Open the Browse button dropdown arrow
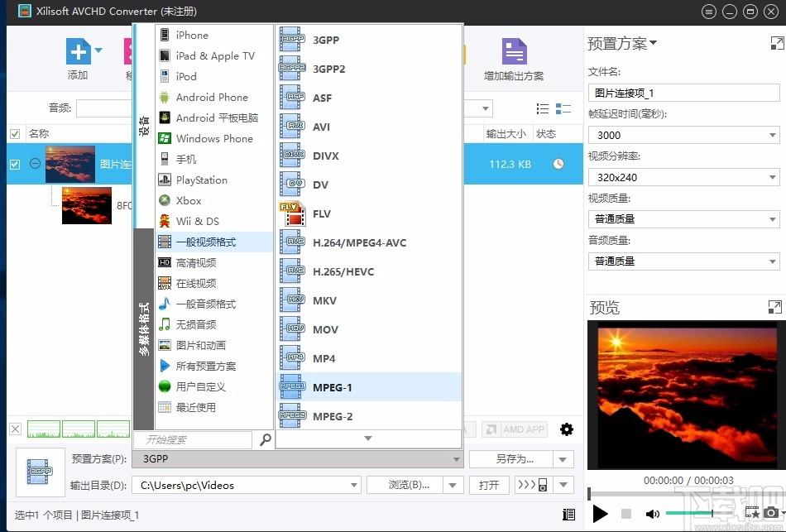 click(453, 485)
